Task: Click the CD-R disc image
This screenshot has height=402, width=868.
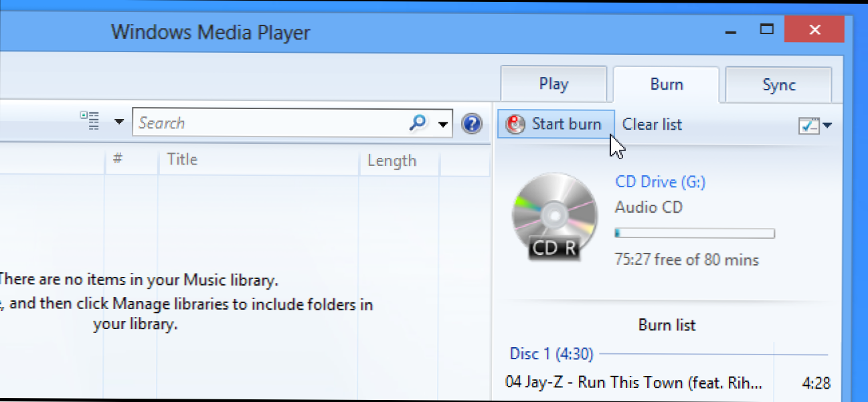Action: (554, 214)
